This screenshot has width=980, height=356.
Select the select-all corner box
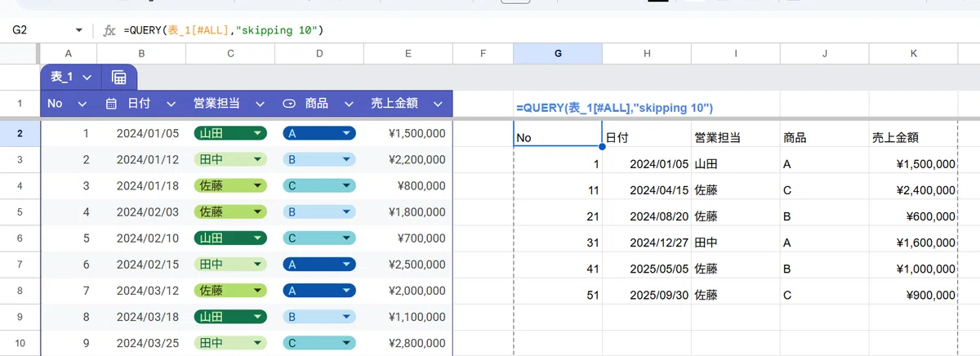pyautogui.click(x=20, y=54)
